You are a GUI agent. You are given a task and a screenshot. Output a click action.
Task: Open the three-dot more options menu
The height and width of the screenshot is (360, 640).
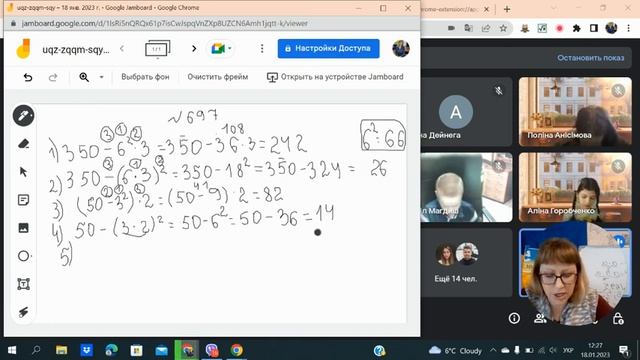pos(262,49)
